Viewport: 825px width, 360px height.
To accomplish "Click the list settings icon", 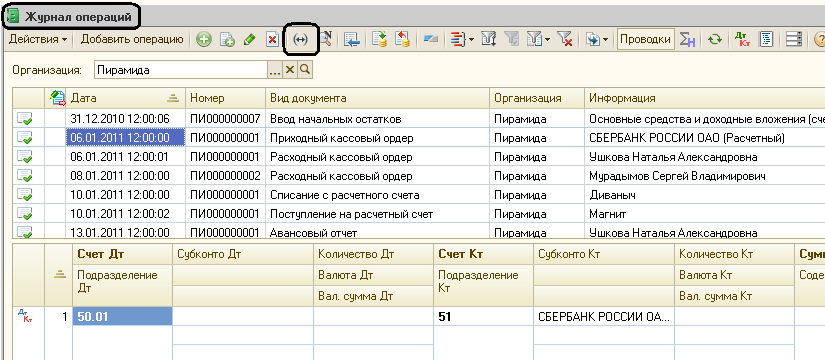I will coord(793,40).
